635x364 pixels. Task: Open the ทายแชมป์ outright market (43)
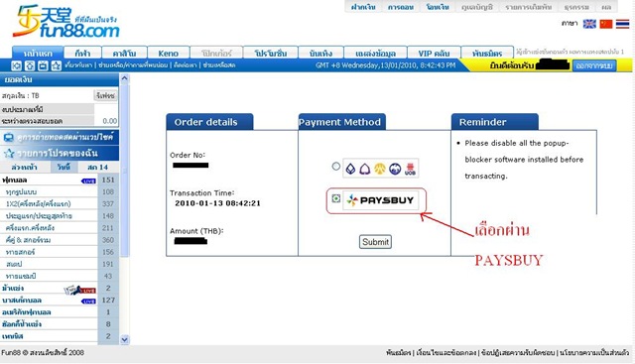point(21,276)
